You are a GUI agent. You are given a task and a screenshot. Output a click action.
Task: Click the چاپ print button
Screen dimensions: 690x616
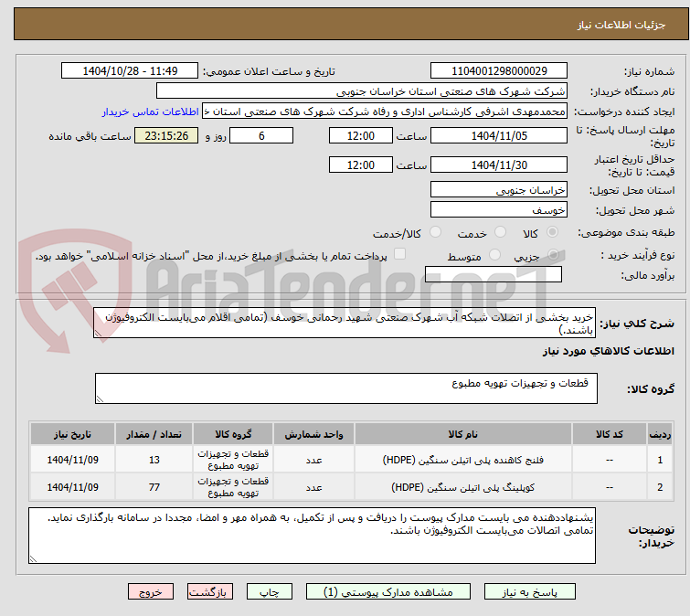coord(269,592)
